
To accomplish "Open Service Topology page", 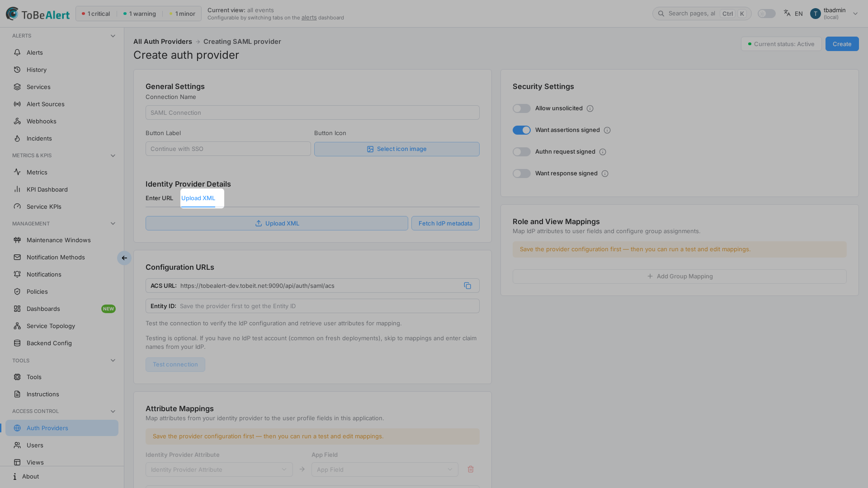I will coord(62,326).
